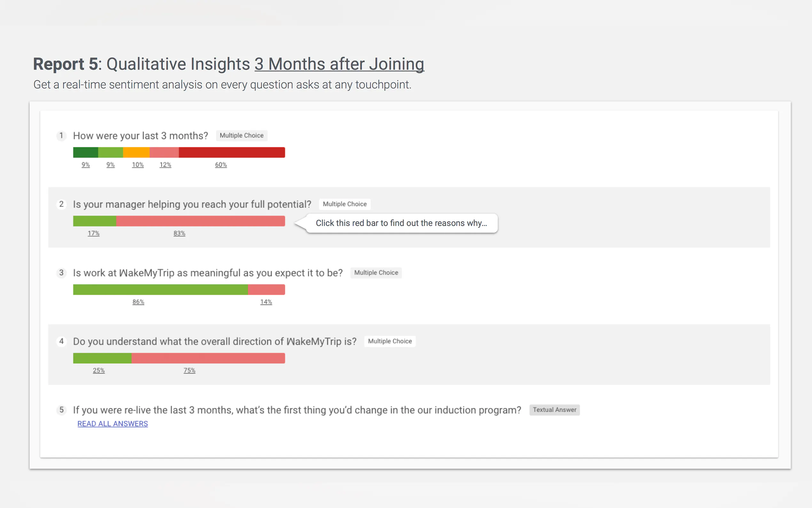Click the dark green bar in question 1
Image resolution: width=812 pixels, height=508 pixels.
click(x=86, y=153)
